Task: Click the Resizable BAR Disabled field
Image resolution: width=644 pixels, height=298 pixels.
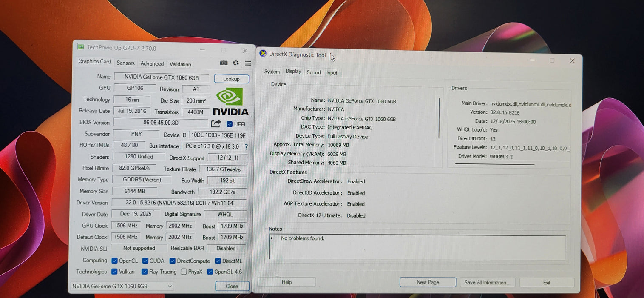Action: point(226,248)
